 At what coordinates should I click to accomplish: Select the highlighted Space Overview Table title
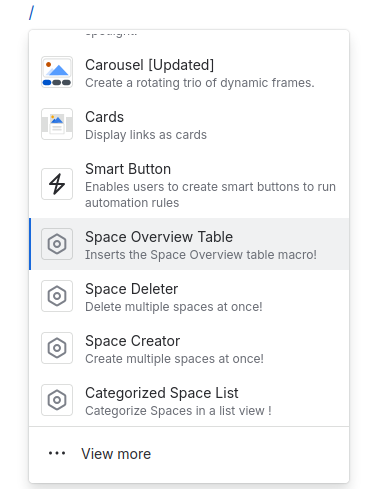pyautogui.click(x=159, y=237)
